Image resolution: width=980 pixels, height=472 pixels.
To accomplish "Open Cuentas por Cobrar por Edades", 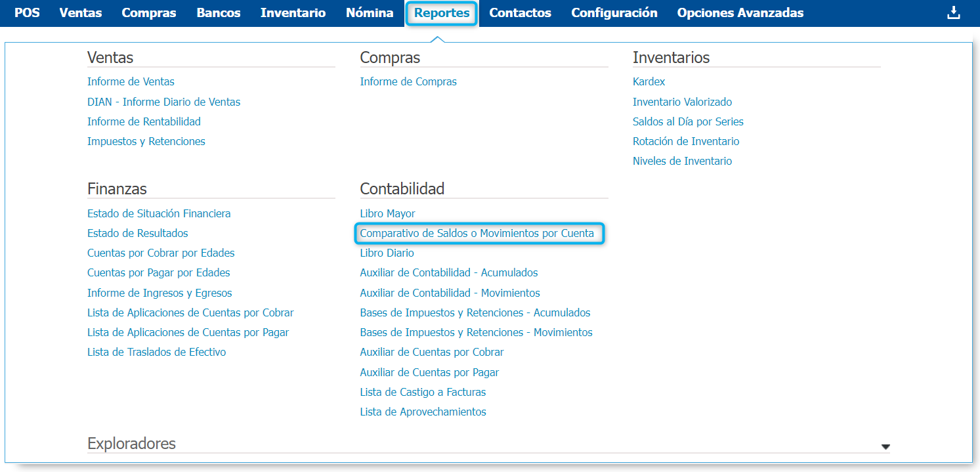I will 161,253.
